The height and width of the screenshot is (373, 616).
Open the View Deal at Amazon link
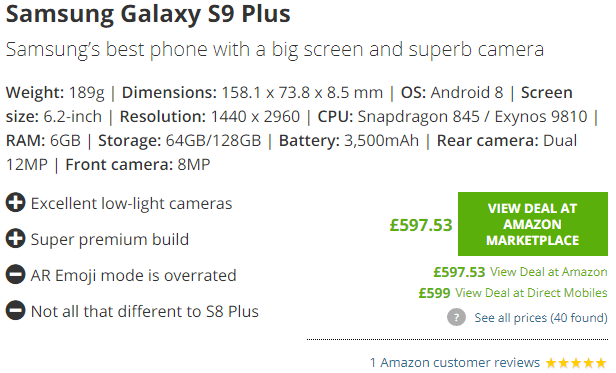tap(548, 272)
